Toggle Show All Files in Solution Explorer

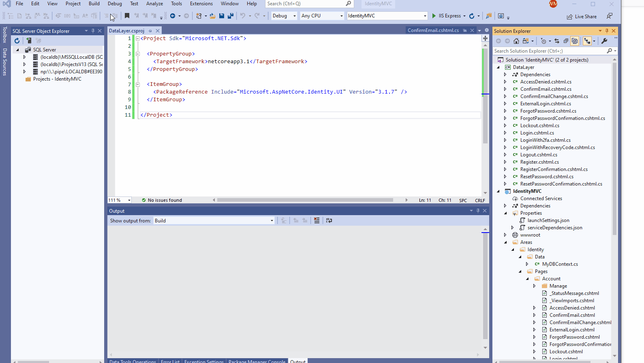pyautogui.click(x=575, y=41)
